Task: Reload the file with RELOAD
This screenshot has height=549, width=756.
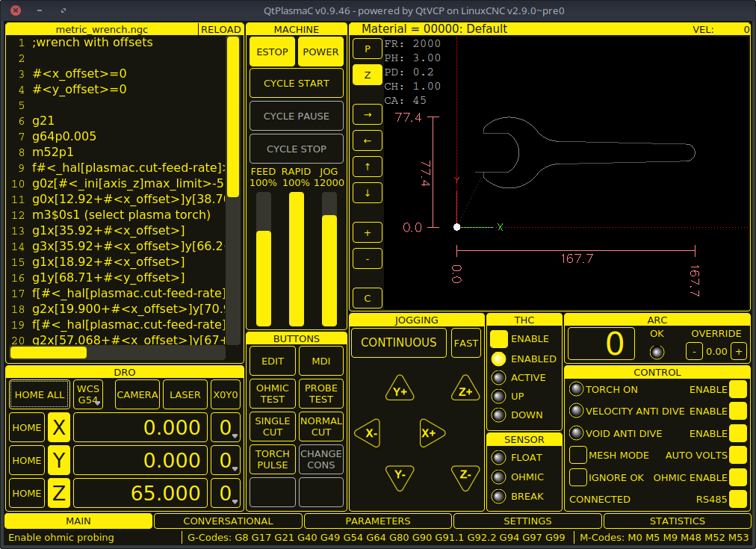Action: 220,29
